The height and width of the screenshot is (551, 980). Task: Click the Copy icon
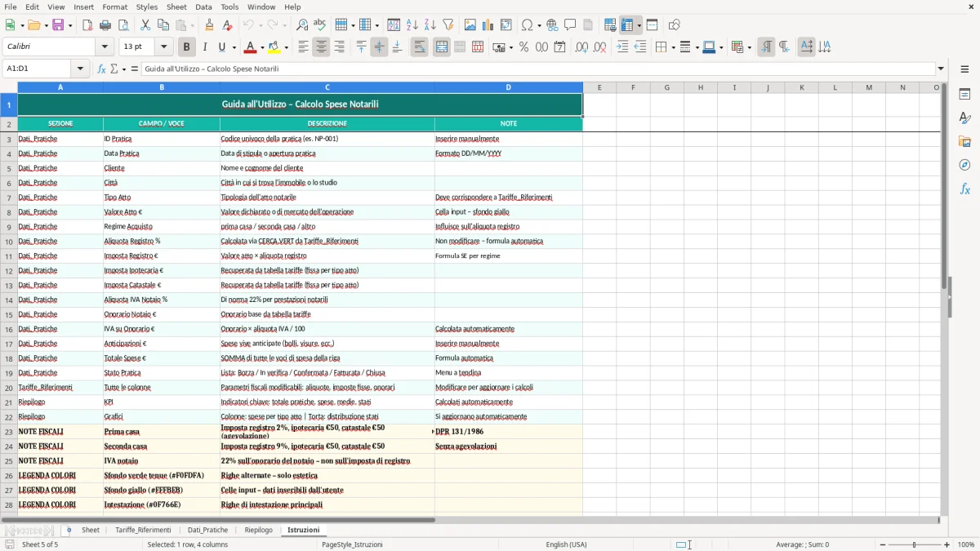(x=163, y=25)
